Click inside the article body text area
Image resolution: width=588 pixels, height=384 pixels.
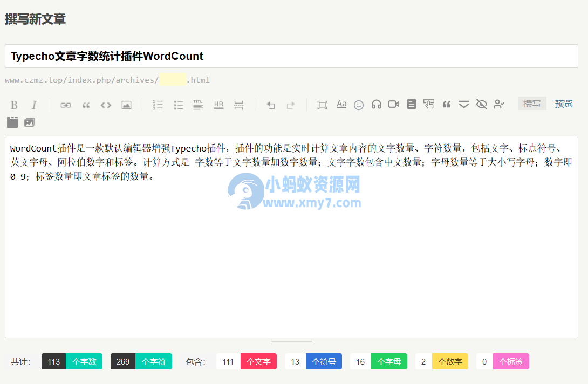click(x=291, y=237)
